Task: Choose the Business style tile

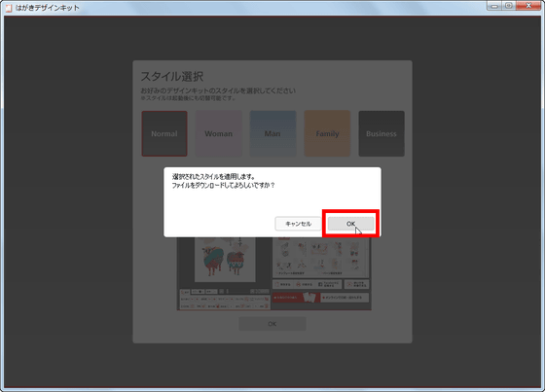Action: (381, 133)
